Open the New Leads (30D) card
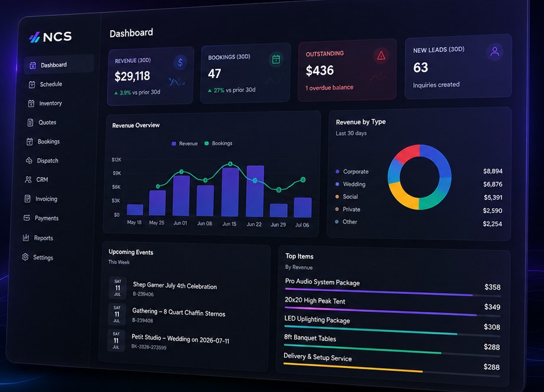The width and height of the screenshot is (544, 392). (x=458, y=67)
